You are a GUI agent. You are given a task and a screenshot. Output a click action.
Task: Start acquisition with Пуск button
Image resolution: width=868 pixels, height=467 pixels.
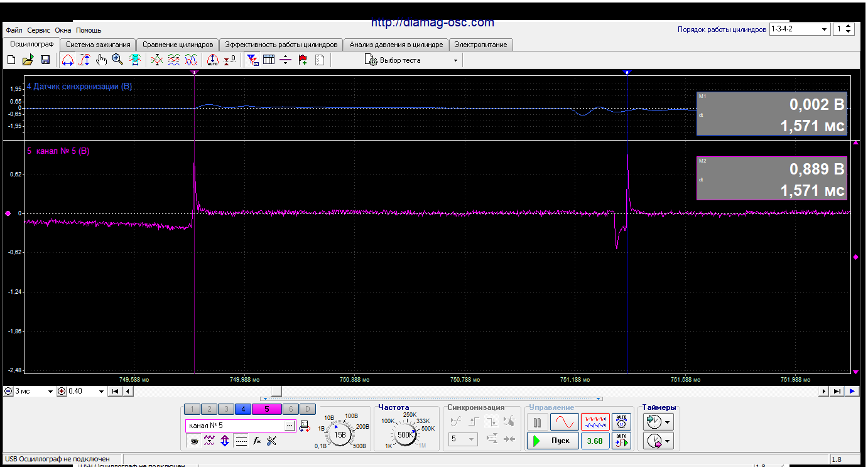point(551,441)
